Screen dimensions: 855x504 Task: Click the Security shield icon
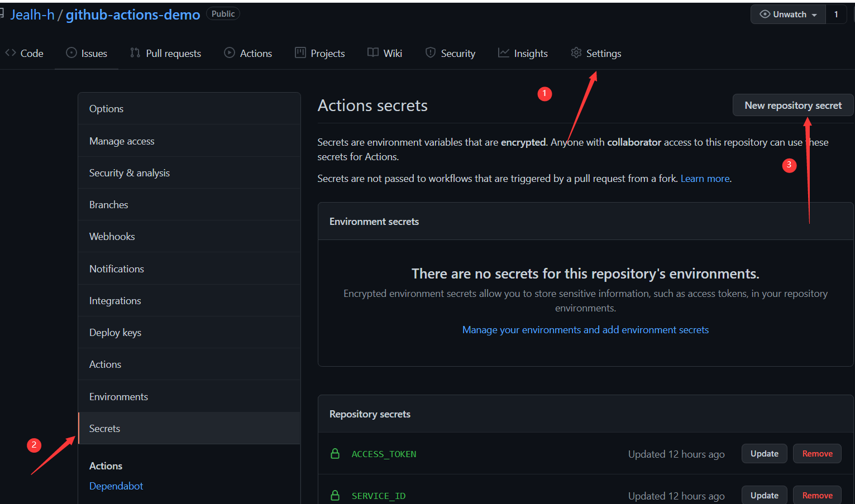tap(431, 52)
